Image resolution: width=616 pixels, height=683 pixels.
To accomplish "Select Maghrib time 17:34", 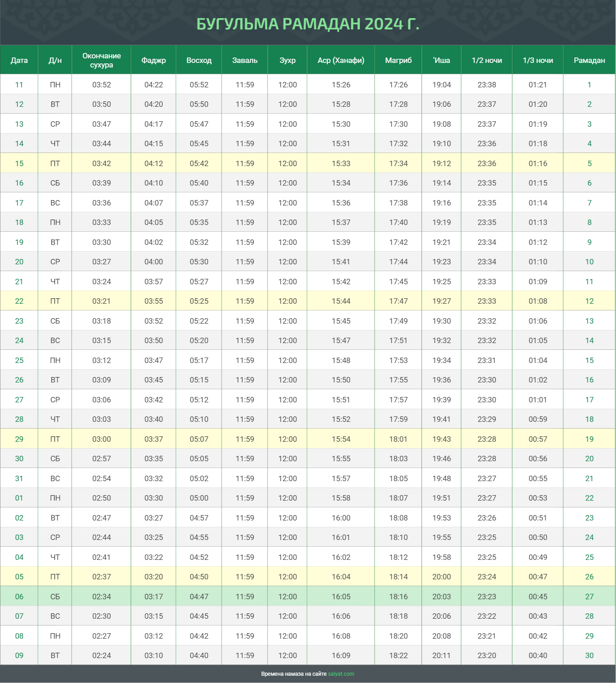I will [398, 163].
